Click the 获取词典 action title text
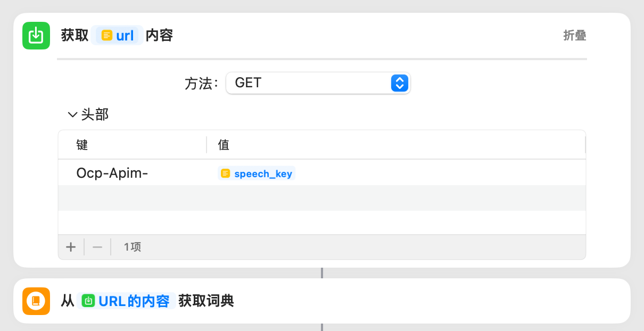 click(206, 301)
